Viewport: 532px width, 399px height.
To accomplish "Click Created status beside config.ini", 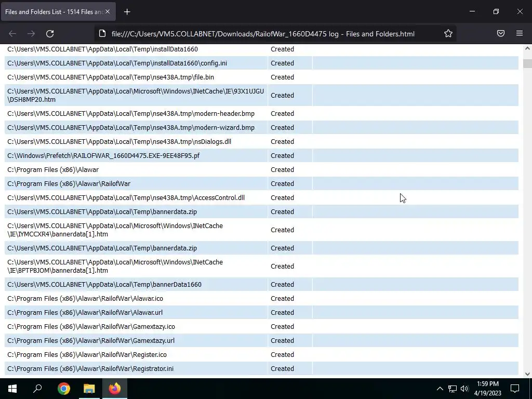I will pyautogui.click(x=282, y=63).
